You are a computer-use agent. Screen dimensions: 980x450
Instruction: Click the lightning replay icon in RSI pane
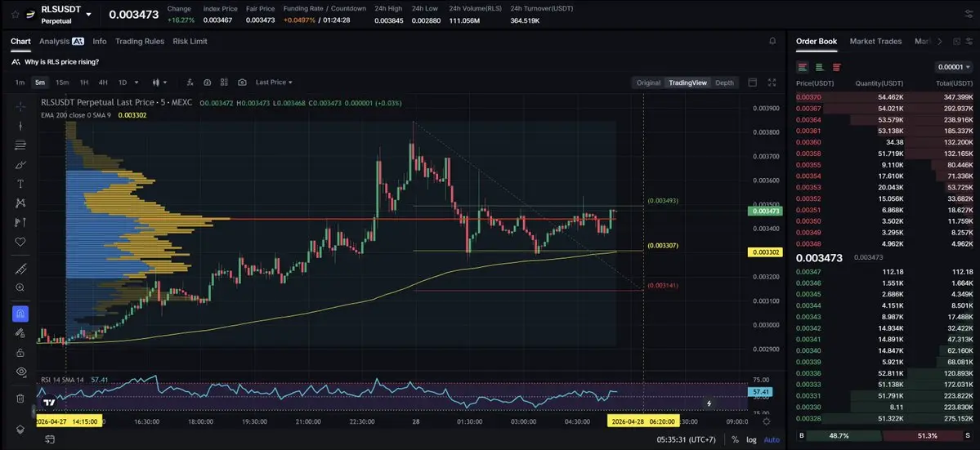[x=709, y=403]
